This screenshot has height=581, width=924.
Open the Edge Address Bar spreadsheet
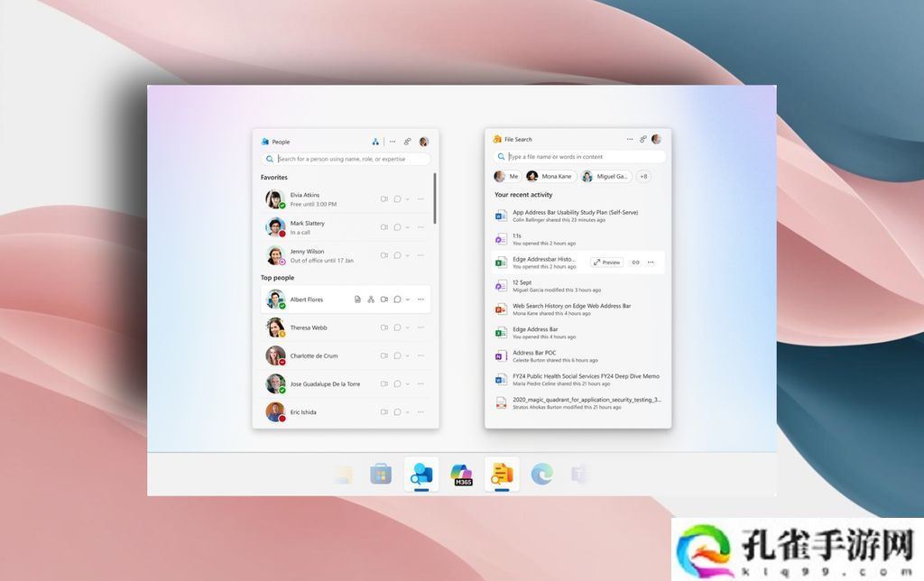[x=578, y=332]
